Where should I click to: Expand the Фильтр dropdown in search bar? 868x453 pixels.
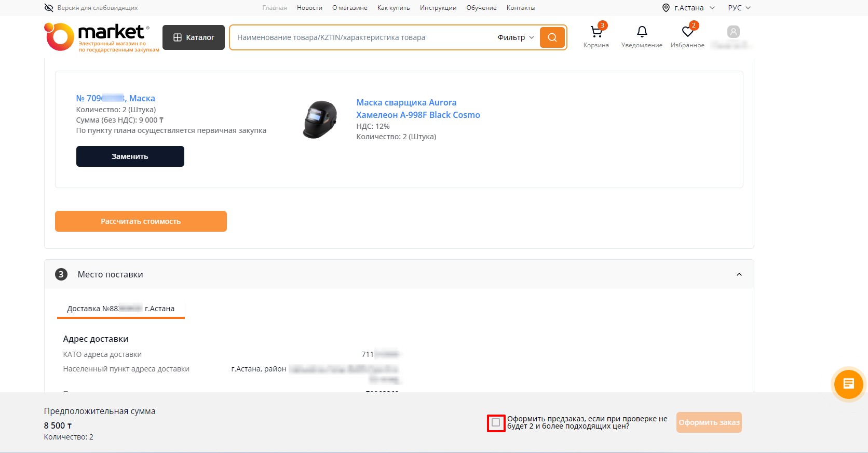click(516, 37)
